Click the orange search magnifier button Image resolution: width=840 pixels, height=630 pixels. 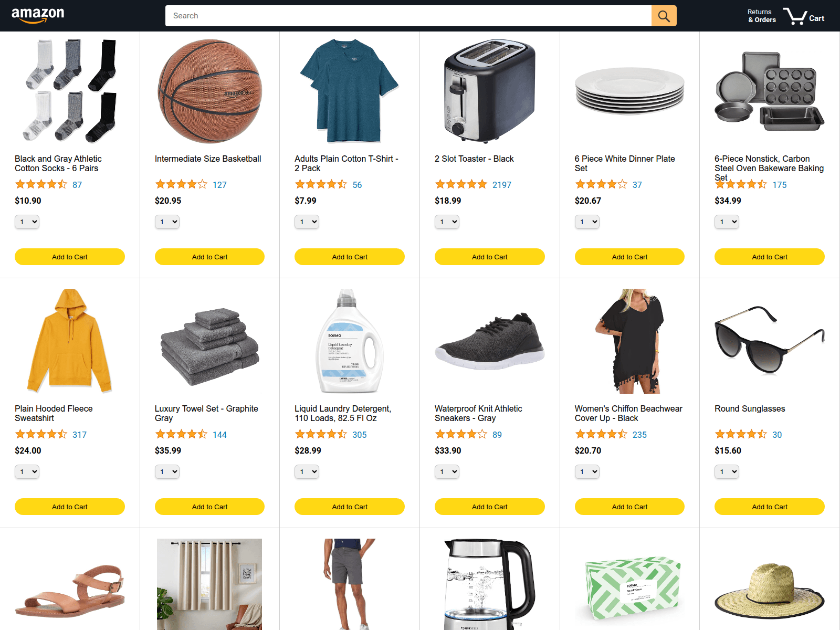point(664,16)
